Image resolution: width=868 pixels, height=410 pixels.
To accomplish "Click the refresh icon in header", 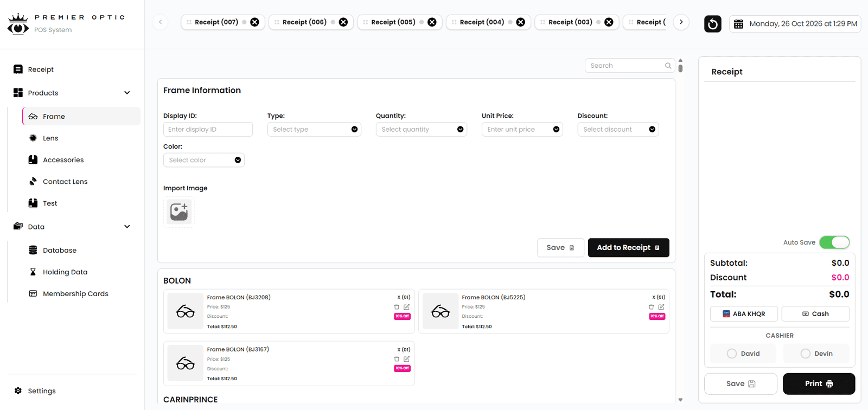I will click(x=713, y=24).
